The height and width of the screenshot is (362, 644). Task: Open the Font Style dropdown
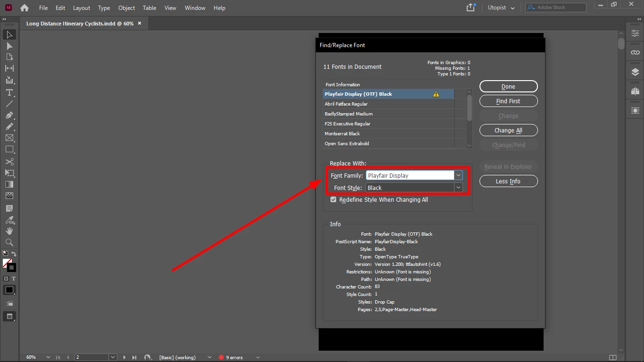tap(458, 188)
